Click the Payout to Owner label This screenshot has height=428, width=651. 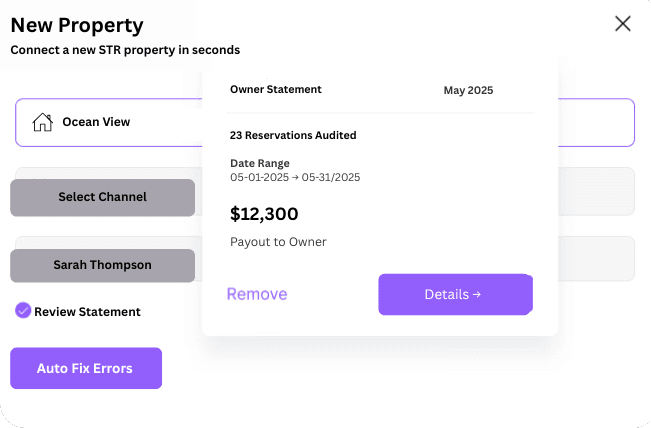click(x=278, y=242)
